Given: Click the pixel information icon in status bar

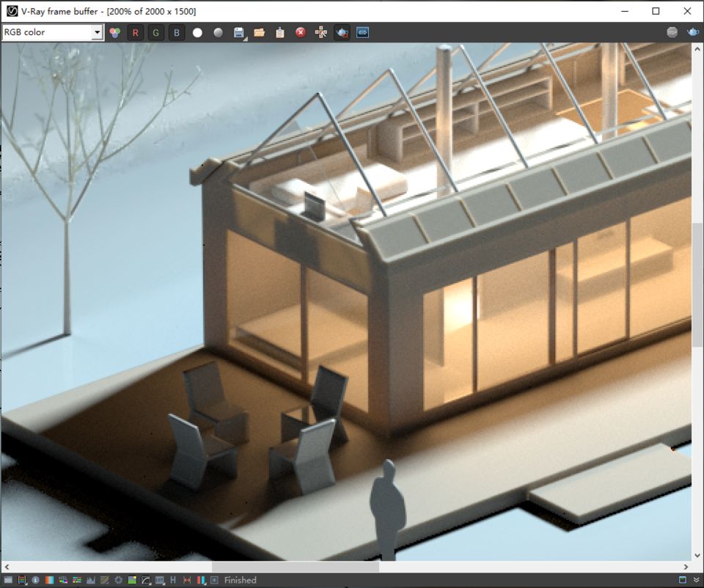Looking at the screenshot, I should [35, 580].
